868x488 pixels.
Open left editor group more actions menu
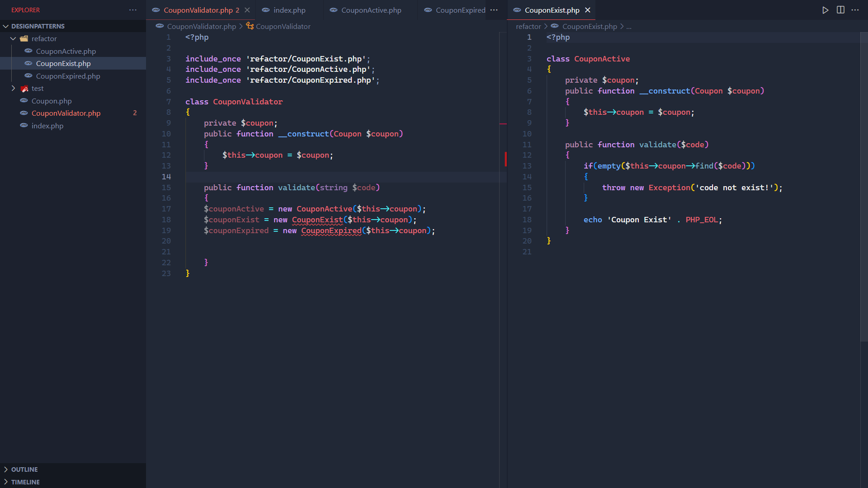(x=494, y=10)
